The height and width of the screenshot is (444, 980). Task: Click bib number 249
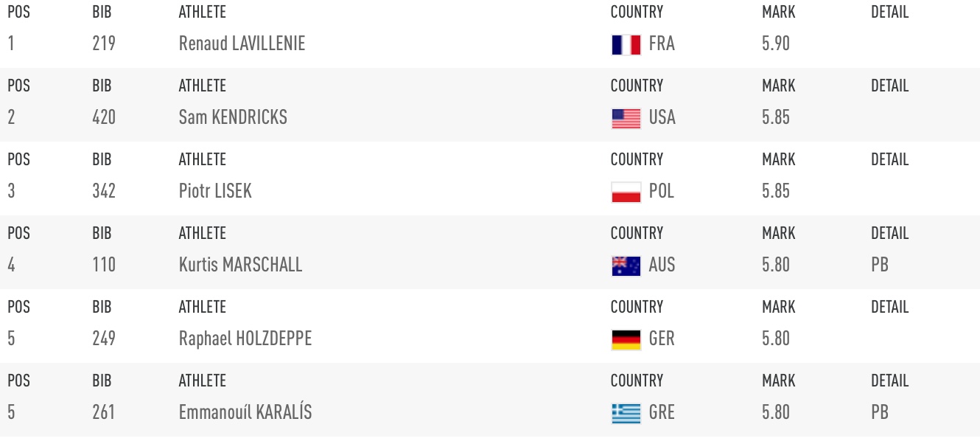[104, 339]
